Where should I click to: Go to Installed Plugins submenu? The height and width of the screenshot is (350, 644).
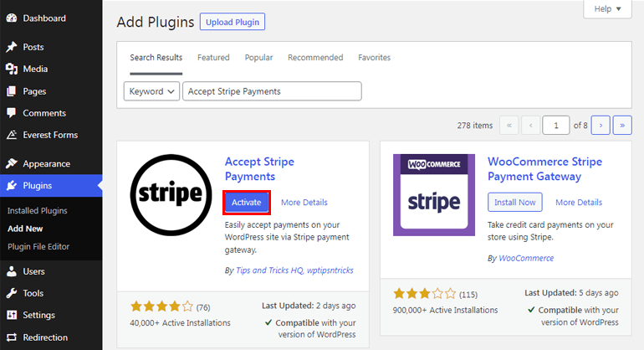[x=38, y=210]
